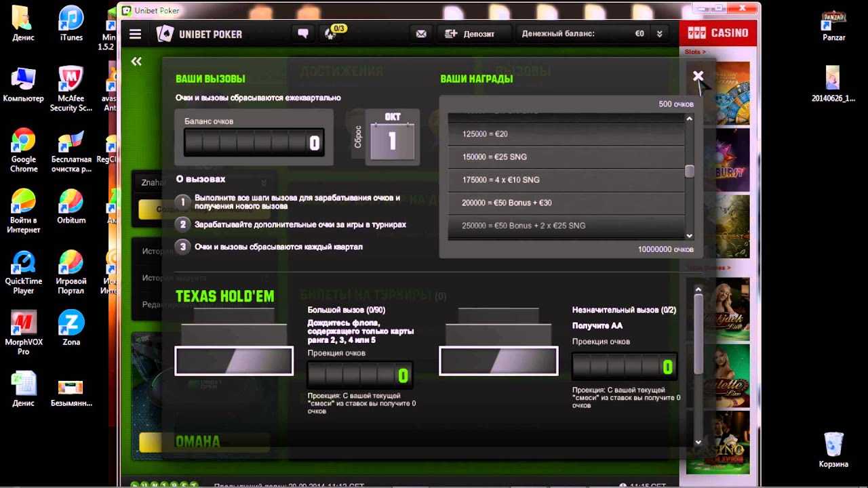Collapse the panel with the double-arrow icon
The image size is (868, 488).
[136, 62]
